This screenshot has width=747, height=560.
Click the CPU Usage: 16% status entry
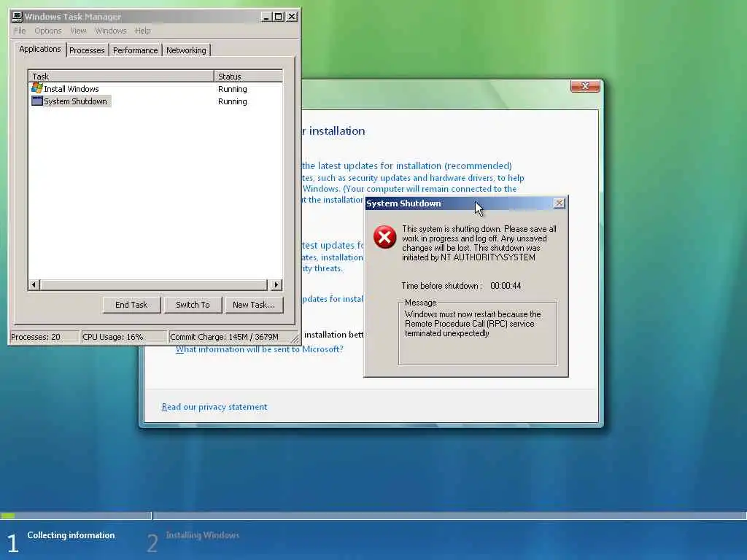124,337
